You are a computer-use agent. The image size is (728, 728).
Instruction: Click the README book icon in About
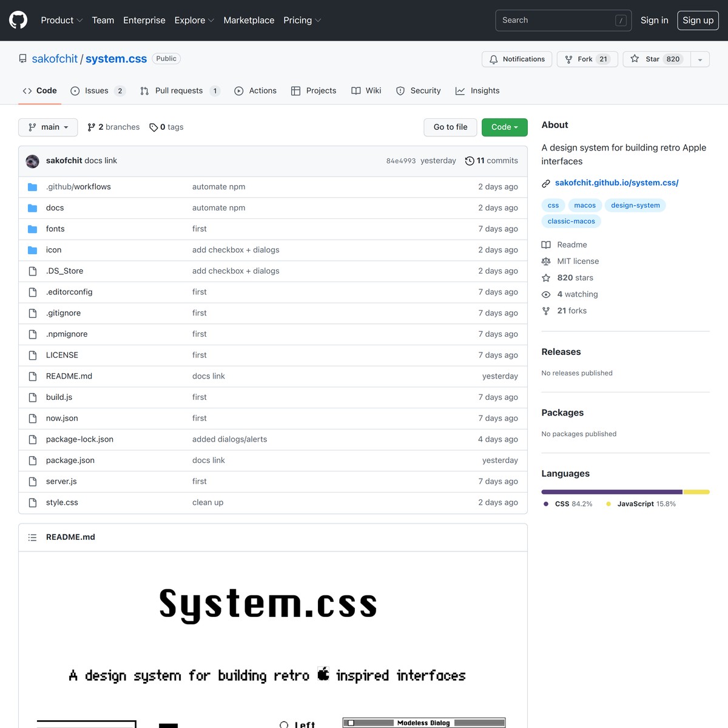(x=546, y=244)
